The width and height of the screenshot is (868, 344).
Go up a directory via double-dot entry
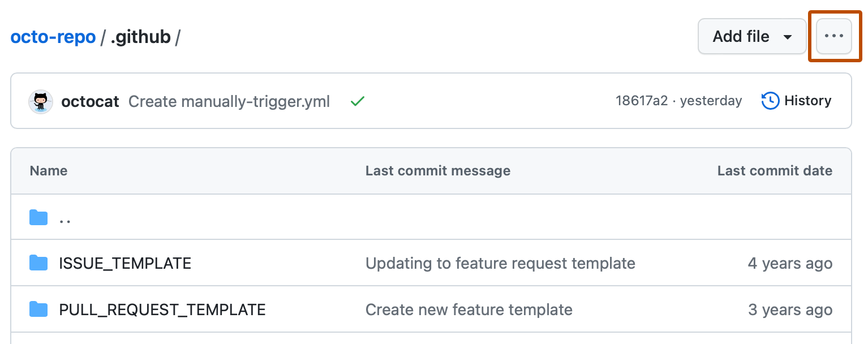click(65, 217)
